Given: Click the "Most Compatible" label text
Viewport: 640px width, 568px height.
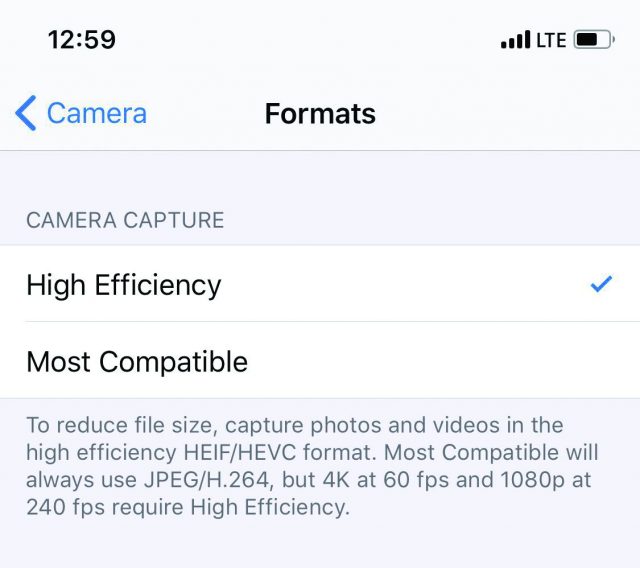Looking at the screenshot, I should point(137,362).
